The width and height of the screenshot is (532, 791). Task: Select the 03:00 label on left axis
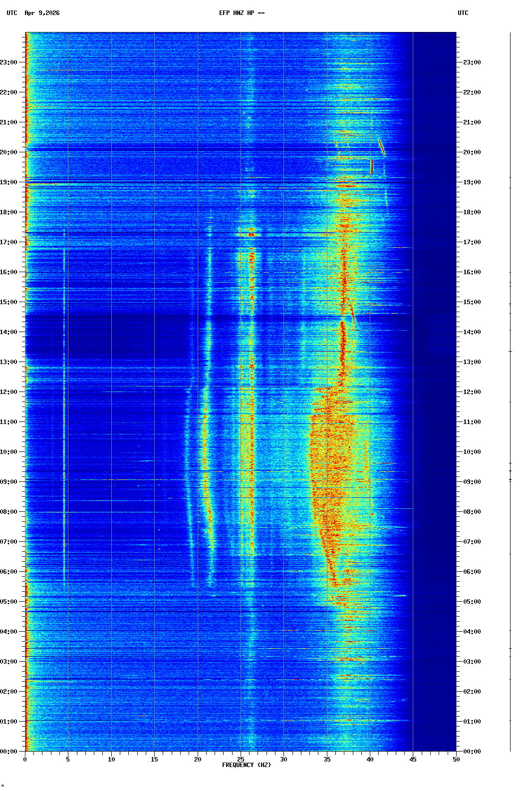pos(9,662)
